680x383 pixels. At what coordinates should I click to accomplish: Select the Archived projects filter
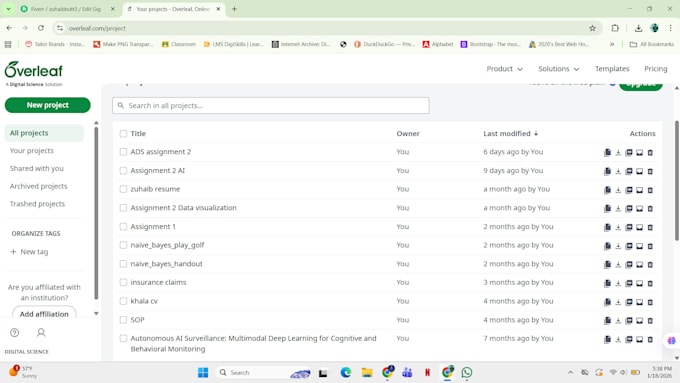tap(39, 186)
